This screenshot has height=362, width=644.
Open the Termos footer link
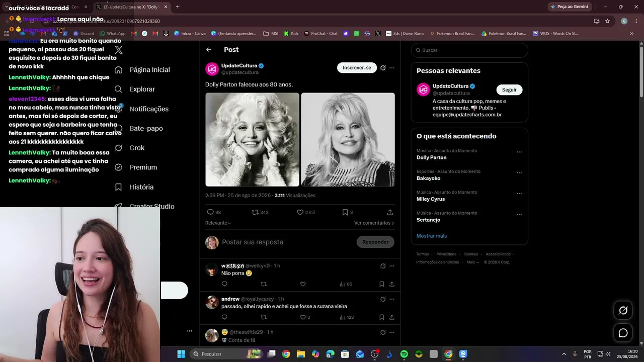point(423,254)
